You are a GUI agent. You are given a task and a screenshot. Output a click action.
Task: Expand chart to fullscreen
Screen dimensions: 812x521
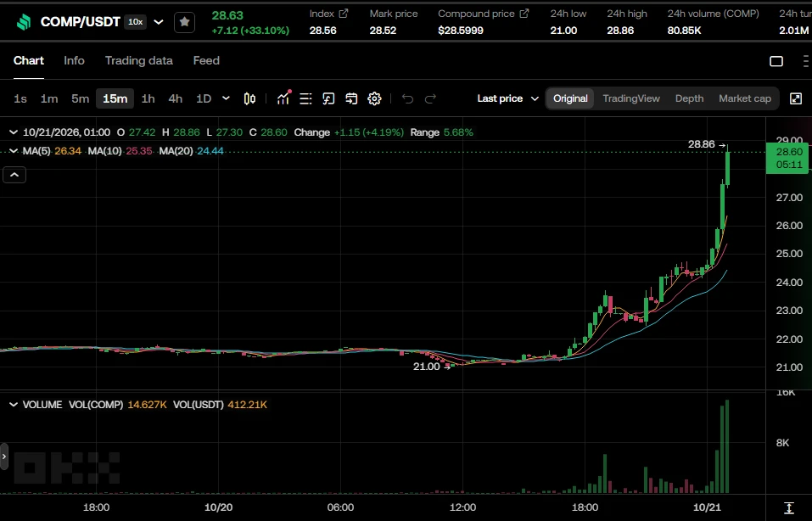(x=796, y=98)
